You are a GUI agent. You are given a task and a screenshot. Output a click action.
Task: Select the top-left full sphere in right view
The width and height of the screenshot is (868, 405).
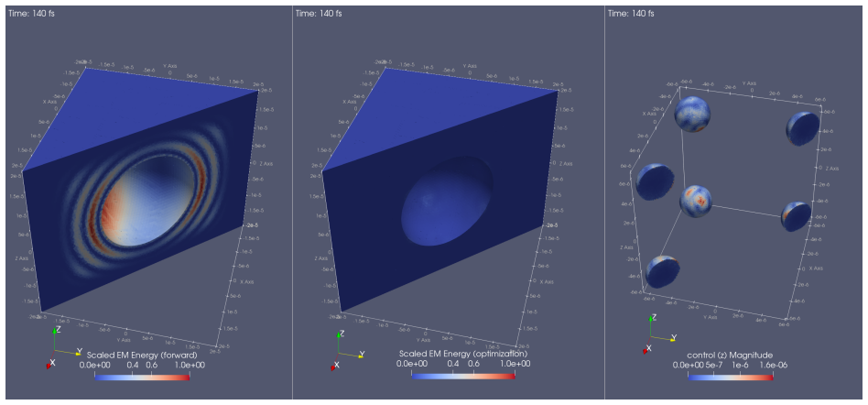pos(692,115)
